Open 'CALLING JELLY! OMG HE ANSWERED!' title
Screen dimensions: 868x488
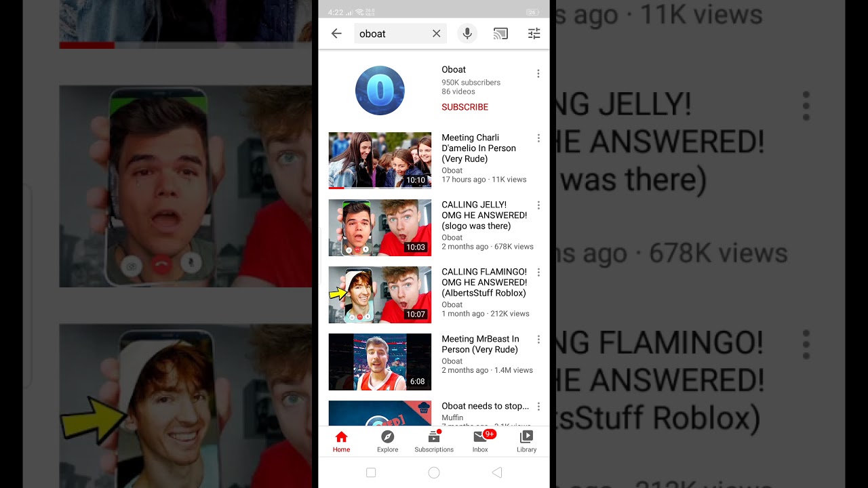[x=484, y=216]
